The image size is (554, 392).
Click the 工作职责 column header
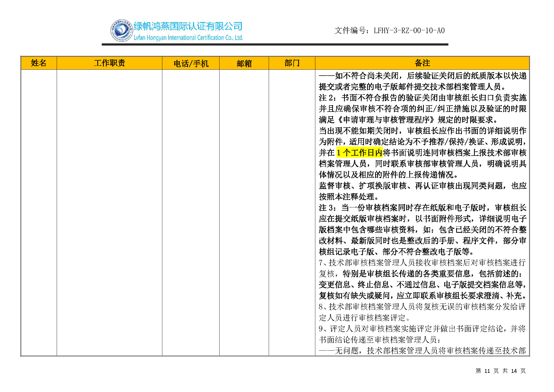tap(109, 63)
